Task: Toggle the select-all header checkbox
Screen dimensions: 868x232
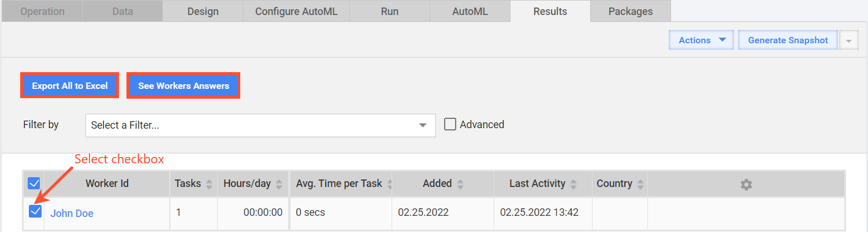Action: (34, 184)
